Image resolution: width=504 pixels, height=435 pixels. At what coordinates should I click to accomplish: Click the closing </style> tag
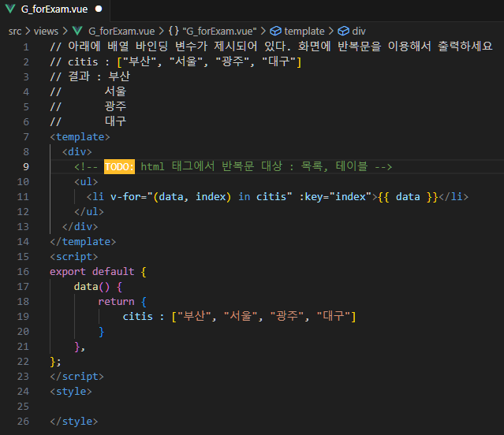point(74,421)
